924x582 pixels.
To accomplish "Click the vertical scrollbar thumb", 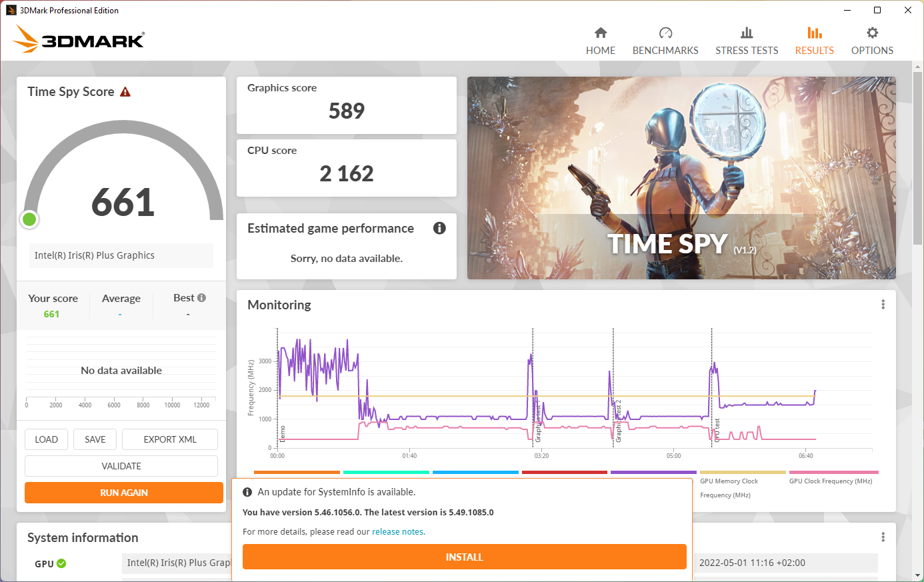I will [x=918, y=158].
